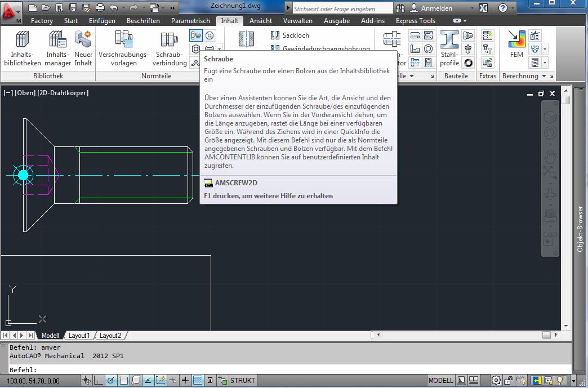Toggle ortho mode in the status bar
The width and height of the screenshot is (588, 388).
click(x=98, y=381)
